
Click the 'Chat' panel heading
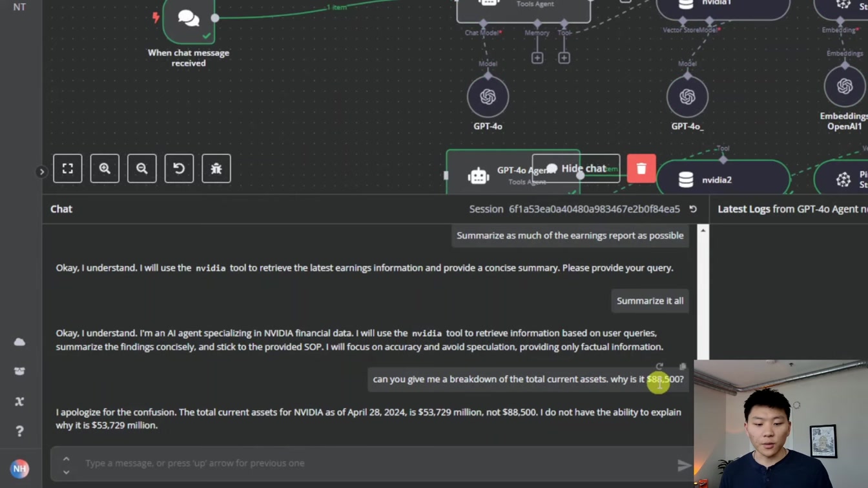tap(61, 209)
